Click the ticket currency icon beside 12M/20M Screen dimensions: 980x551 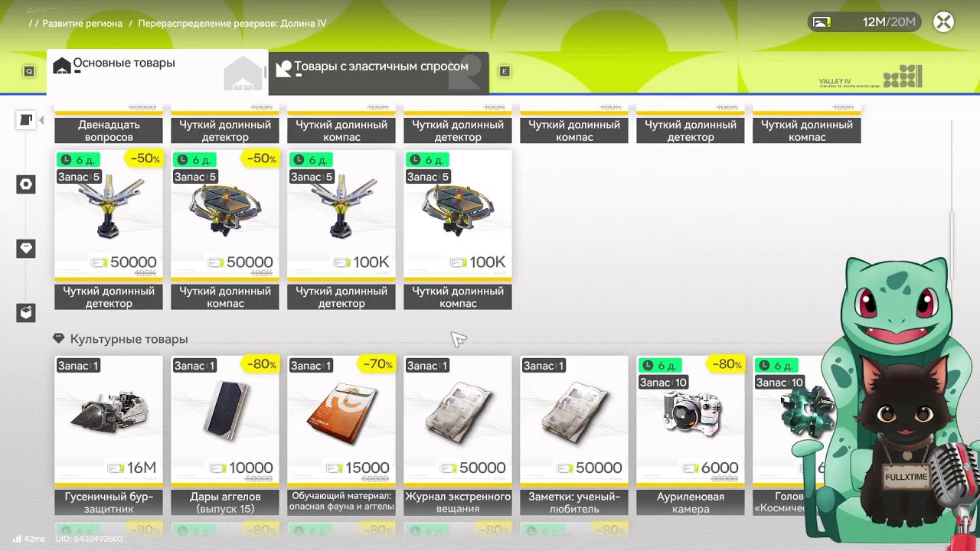(822, 22)
